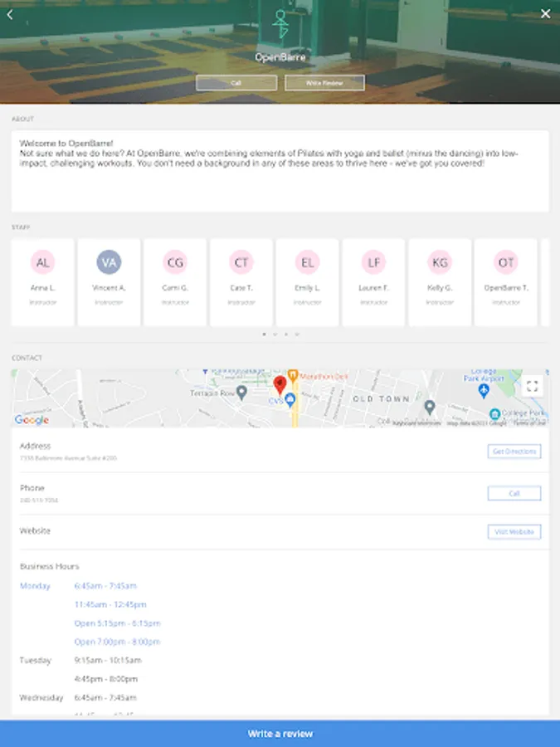Viewport: 560px width, 747px height.
Task: Tap the College Park Airport marker
Action: pos(484,391)
